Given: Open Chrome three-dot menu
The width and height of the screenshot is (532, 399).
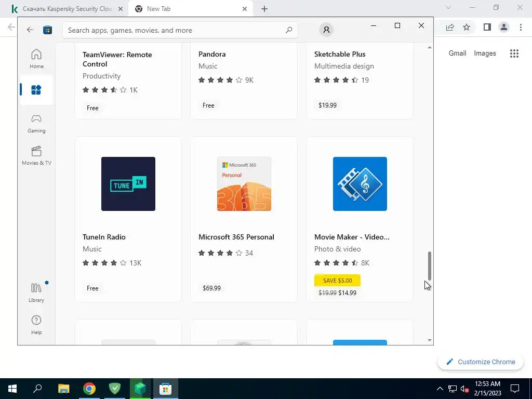Looking at the screenshot, I should pyautogui.click(x=521, y=27).
